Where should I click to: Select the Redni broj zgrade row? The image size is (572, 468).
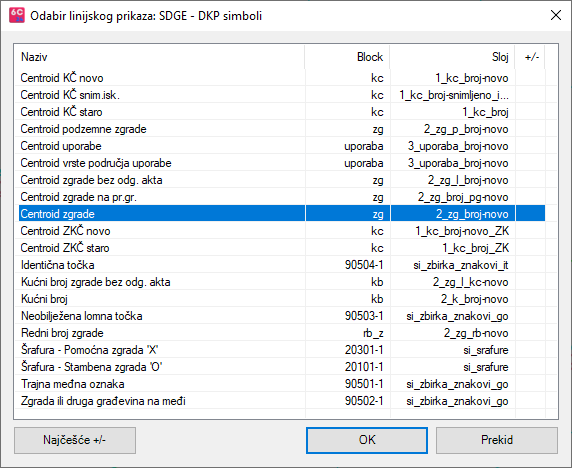click(x=282, y=333)
